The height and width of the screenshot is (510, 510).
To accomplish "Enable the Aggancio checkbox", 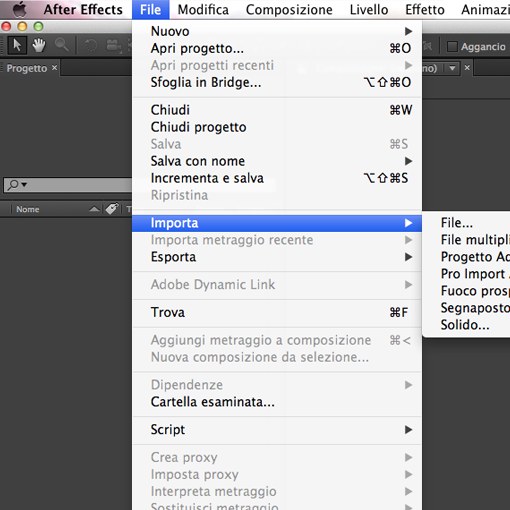I will (x=452, y=47).
